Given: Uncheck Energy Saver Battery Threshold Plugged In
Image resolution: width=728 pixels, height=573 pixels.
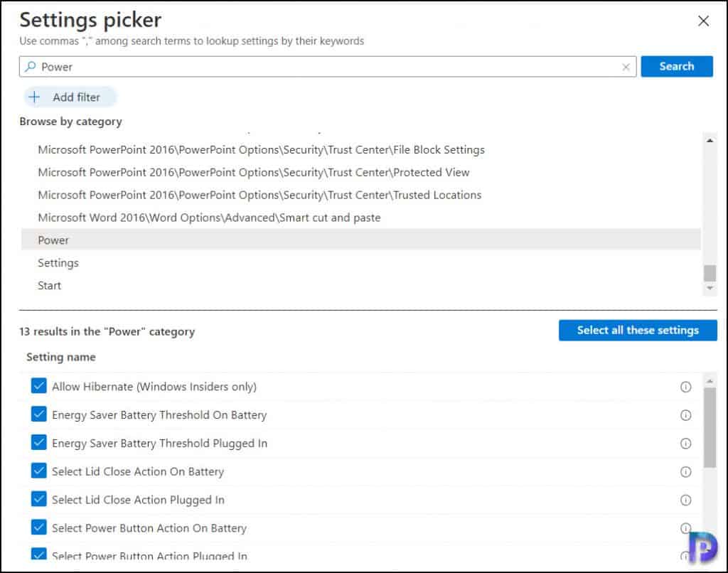Looking at the screenshot, I should click(39, 442).
